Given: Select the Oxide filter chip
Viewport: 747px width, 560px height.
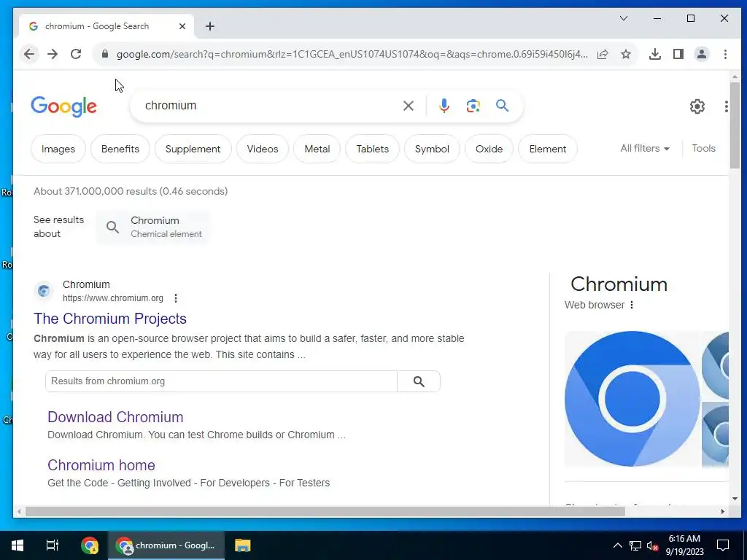Looking at the screenshot, I should pyautogui.click(x=489, y=149).
